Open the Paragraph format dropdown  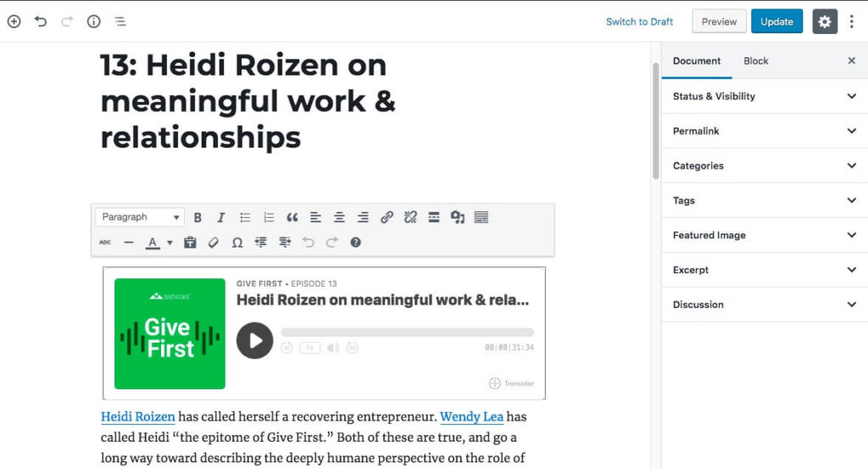pos(140,217)
